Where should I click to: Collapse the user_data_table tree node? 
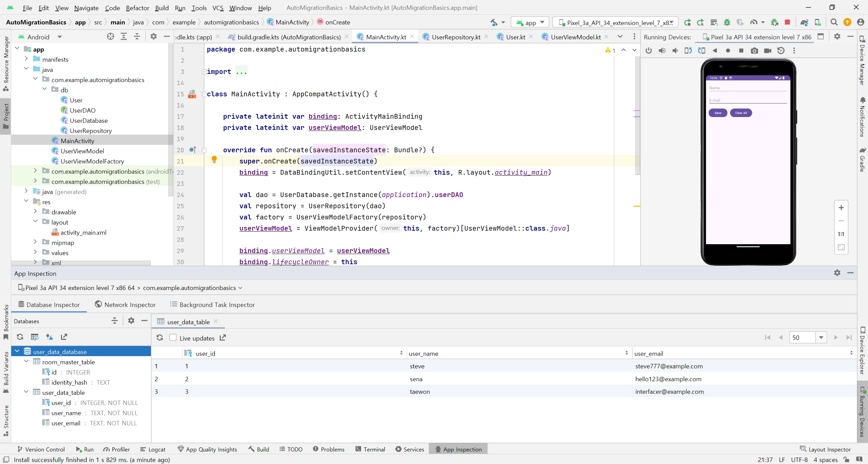coord(26,392)
